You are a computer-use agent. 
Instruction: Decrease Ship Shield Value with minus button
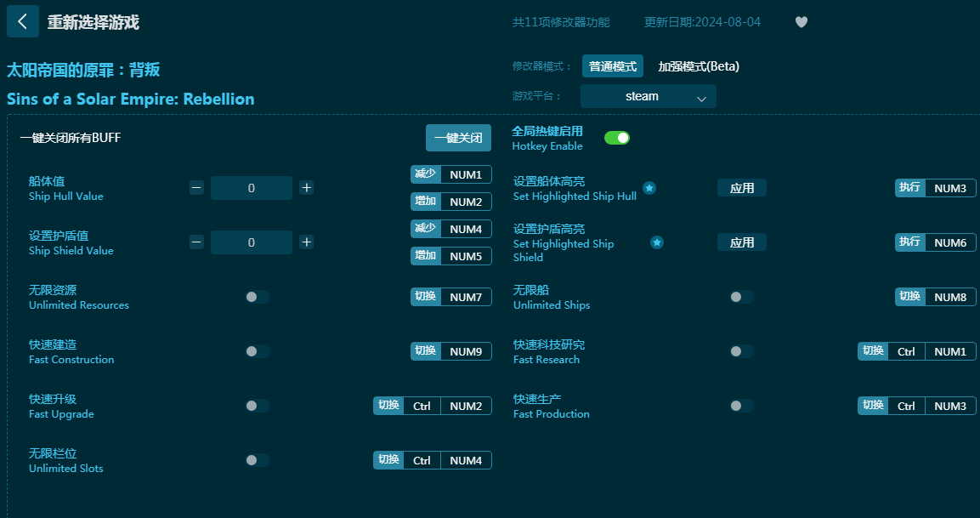pyautogui.click(x=197, y=242)
